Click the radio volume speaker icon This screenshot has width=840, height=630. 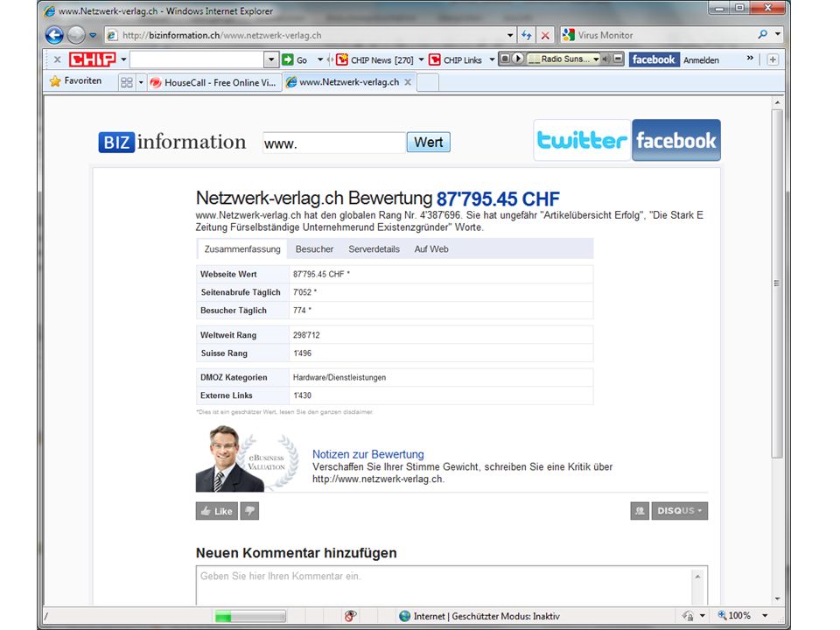[x=605, y=59]
